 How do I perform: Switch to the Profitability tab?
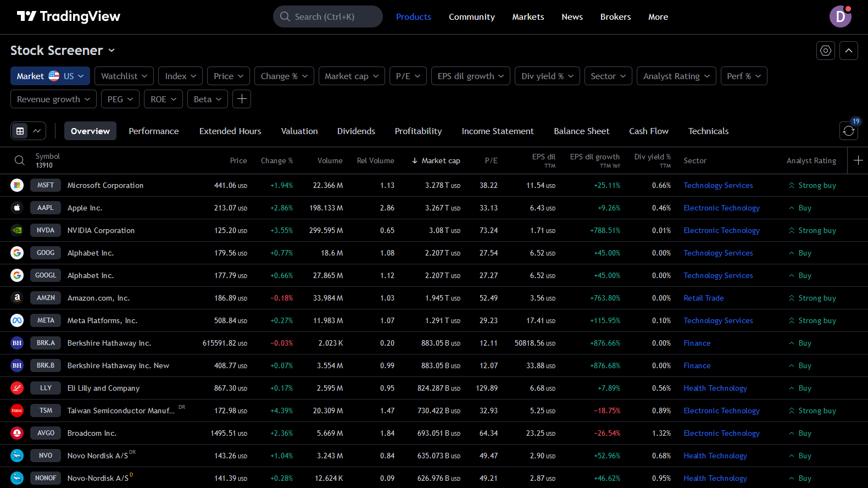click(x=418, y=131)
